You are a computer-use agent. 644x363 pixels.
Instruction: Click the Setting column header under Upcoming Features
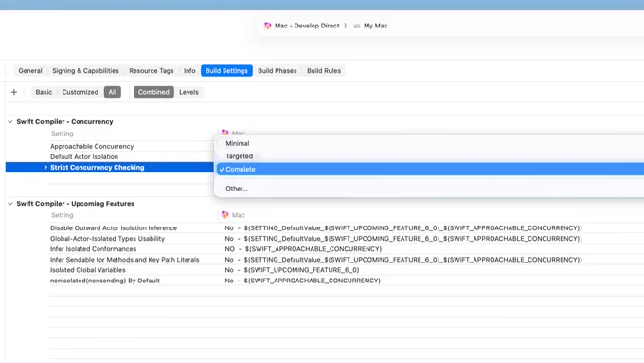click(x=62, y=215)
